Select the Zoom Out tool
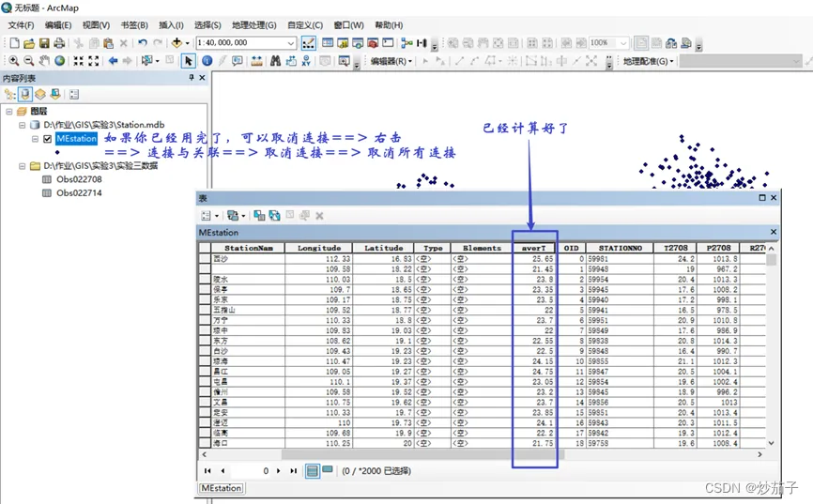813x504 pixels. 29,61
